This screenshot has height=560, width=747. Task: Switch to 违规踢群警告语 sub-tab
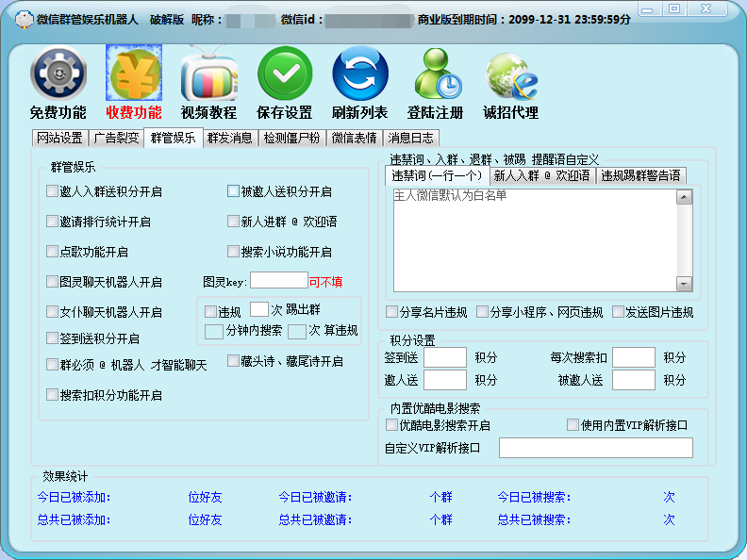(x=640, y=175)
